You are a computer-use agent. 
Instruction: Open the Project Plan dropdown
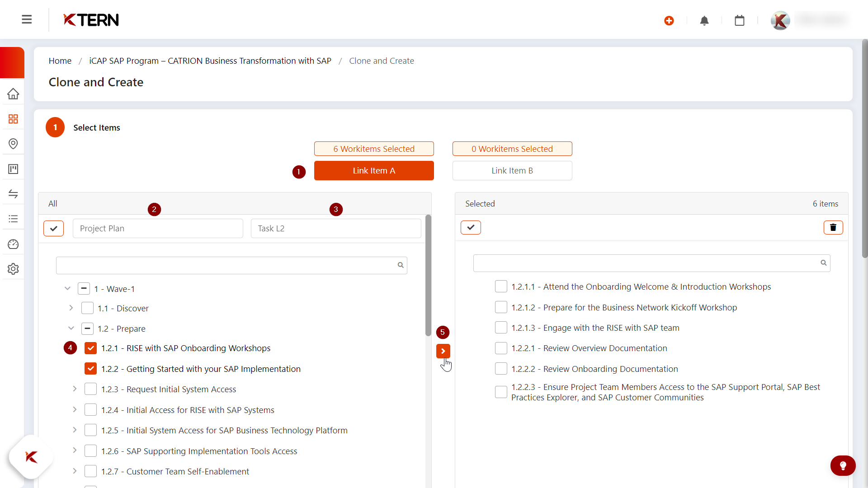(x=158, y=229)
